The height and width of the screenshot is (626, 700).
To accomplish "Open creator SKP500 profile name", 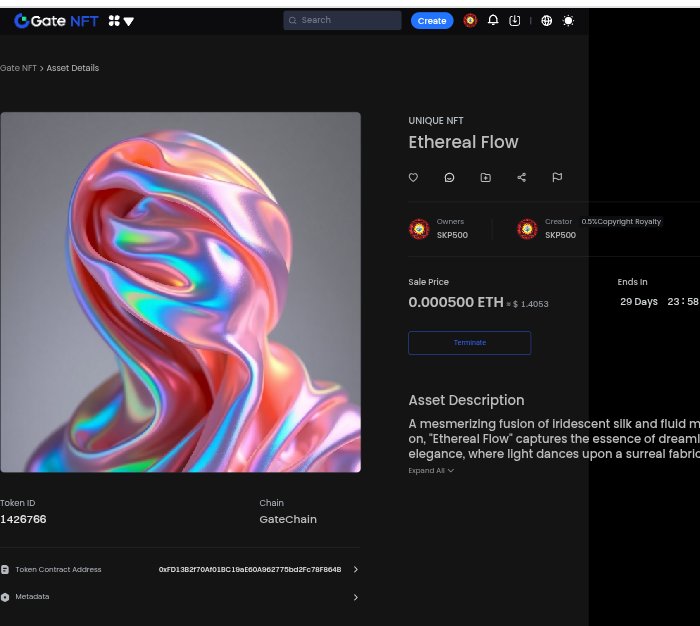I will click(560, 235).
